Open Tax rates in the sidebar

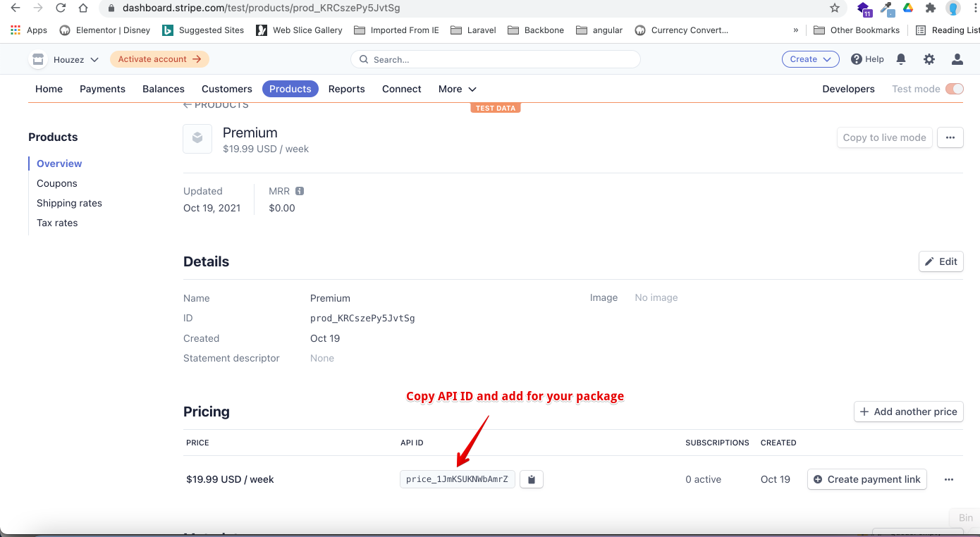57,223
